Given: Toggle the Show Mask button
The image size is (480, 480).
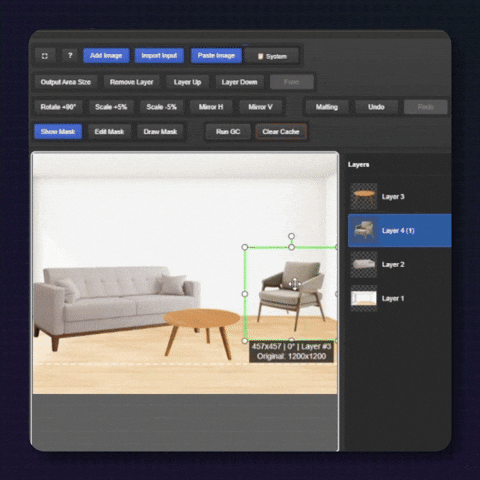Looking at the screenshot, I should (58, 132).
